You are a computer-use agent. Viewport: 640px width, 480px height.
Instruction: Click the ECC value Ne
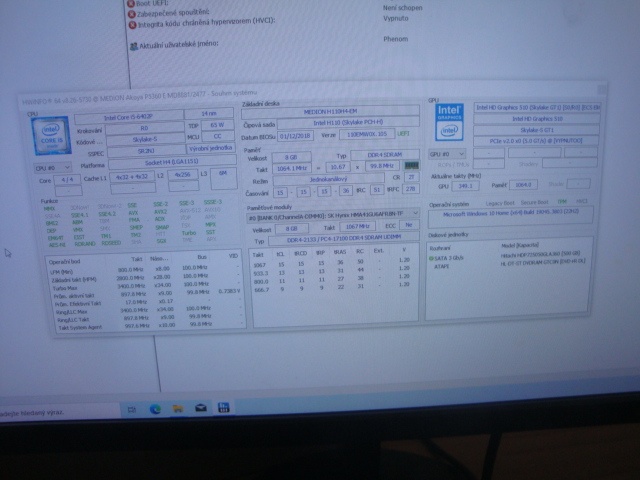coord(409,225)
